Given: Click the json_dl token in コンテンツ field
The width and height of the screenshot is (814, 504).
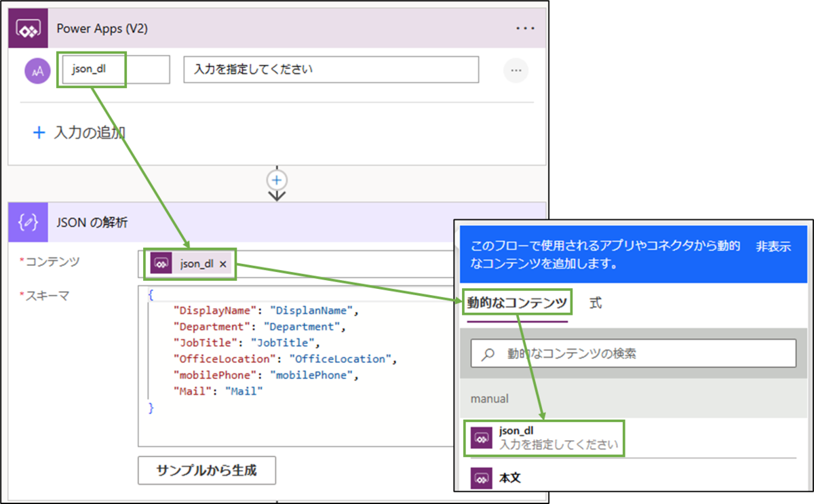Looking at the screenshot, I should coord(190,264).
